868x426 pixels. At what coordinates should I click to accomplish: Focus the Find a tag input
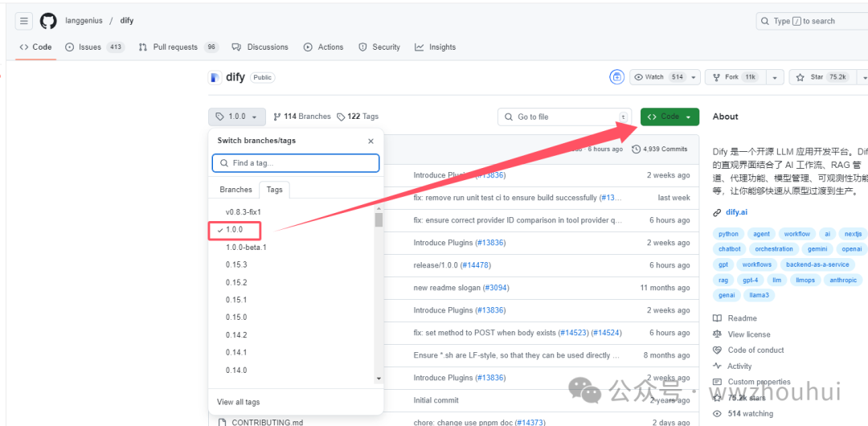(x=296, y=163)
